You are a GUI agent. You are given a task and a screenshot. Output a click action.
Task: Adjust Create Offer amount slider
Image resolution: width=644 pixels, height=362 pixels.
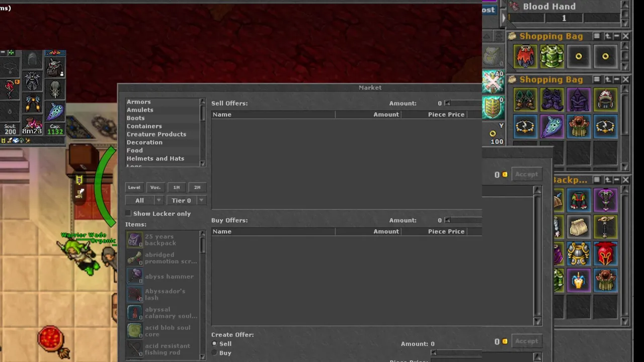pos(457,353)
